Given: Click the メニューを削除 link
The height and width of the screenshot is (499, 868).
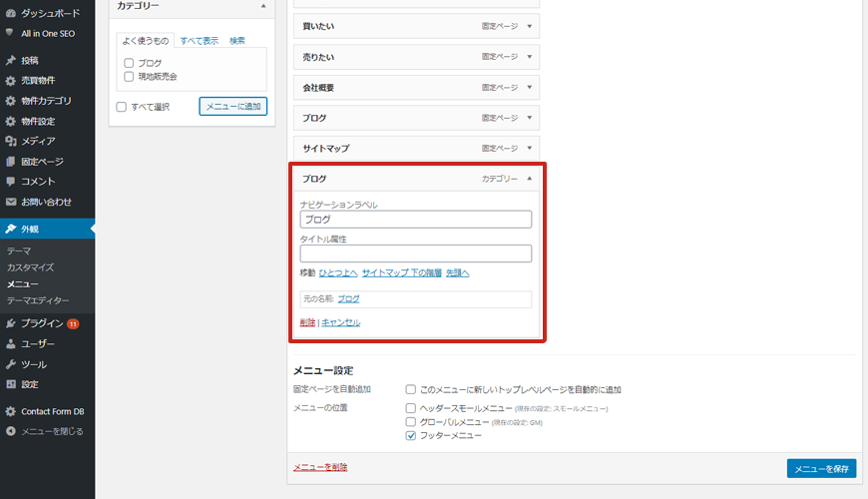Looking at the screenshot, I should [320, 467].
